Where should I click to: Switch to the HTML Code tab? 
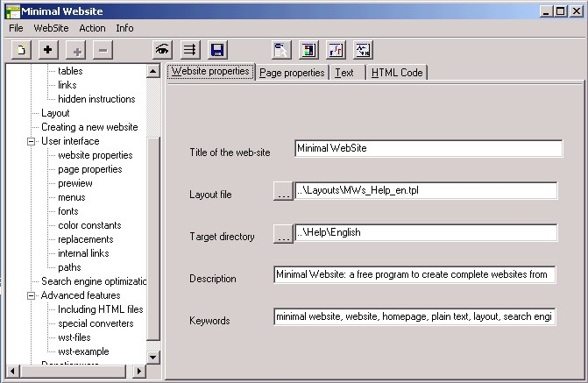[396, 73]
